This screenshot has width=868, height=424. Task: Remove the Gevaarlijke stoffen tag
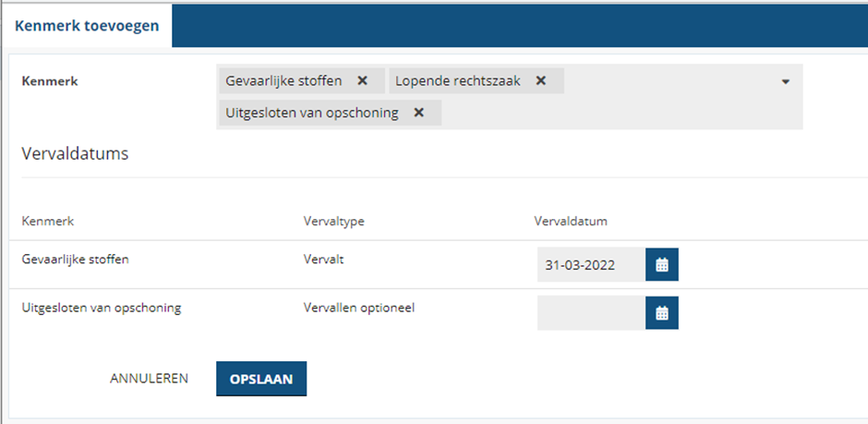pyautogui.click(x=363, y=81)
